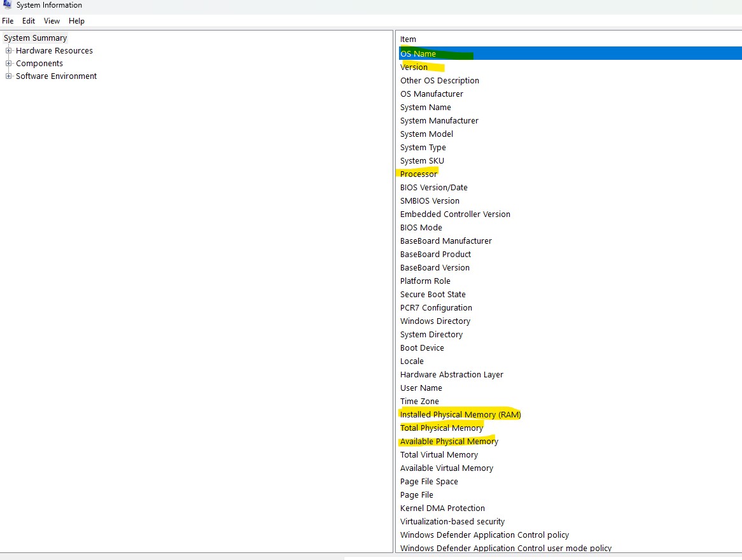The width and height of the screenshot is (742, 560).
Task: Click the System Information app icon in title bar
Action: tap(7, 4)
